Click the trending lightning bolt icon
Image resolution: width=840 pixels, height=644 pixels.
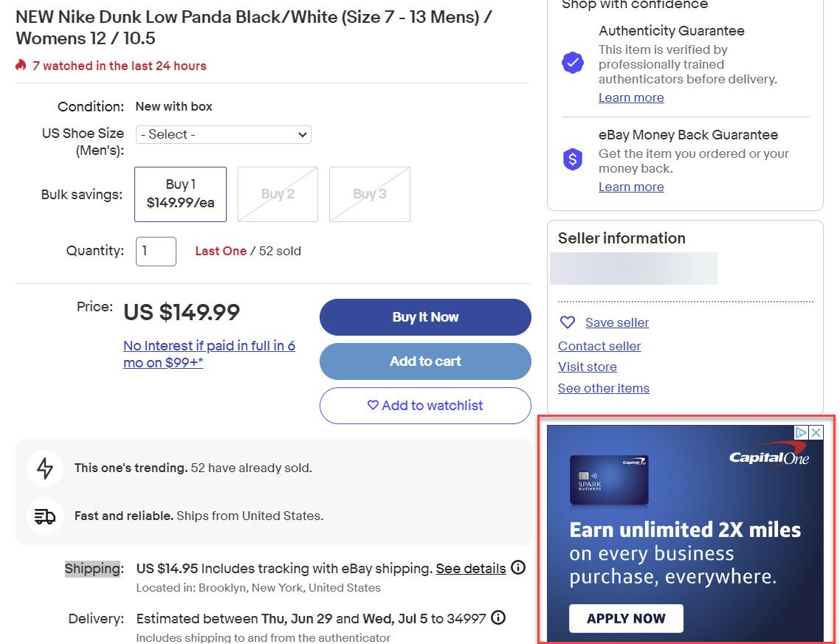click(45, 468)
